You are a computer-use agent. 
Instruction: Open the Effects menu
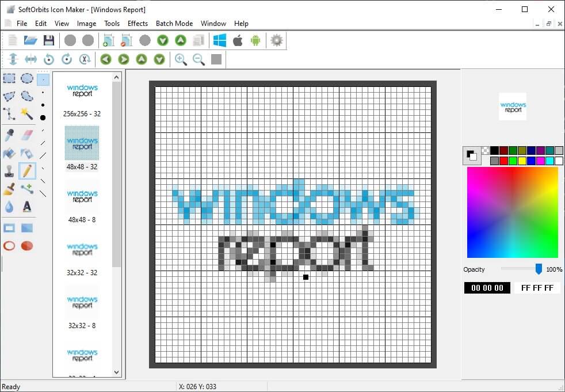[x=138, y=24]
